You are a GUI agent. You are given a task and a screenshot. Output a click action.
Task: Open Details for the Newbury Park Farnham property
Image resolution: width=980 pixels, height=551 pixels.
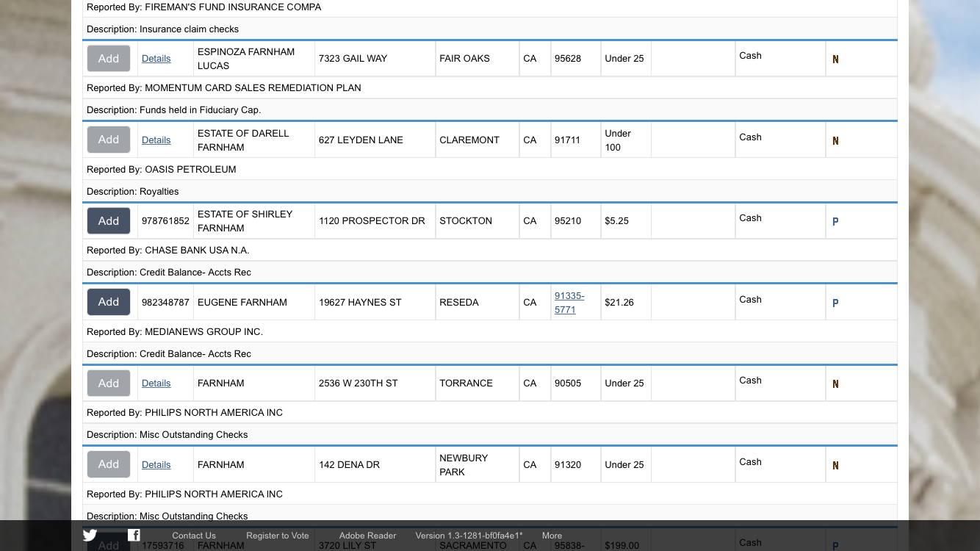[156, 464]
